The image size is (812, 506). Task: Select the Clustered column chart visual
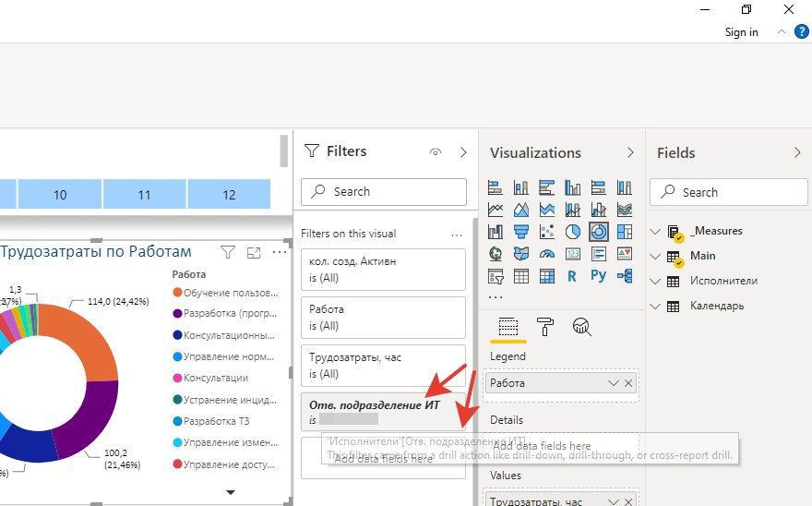click(x=573, y=187)
